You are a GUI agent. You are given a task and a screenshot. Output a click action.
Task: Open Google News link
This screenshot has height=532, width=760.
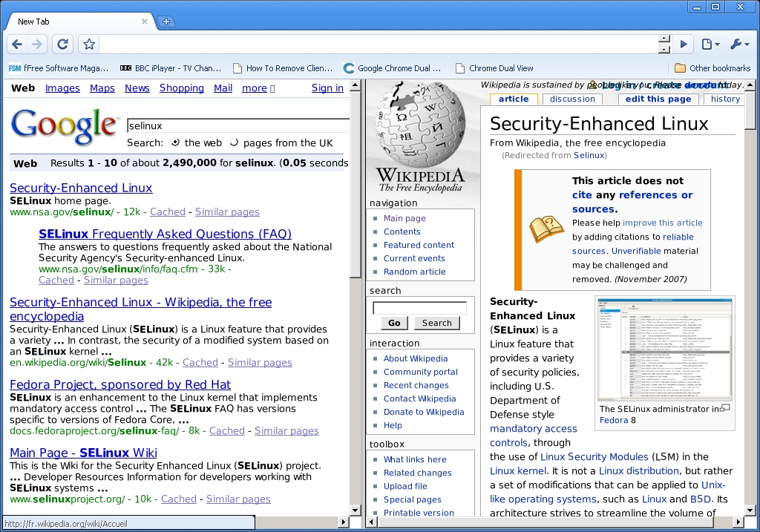[137, 88]
